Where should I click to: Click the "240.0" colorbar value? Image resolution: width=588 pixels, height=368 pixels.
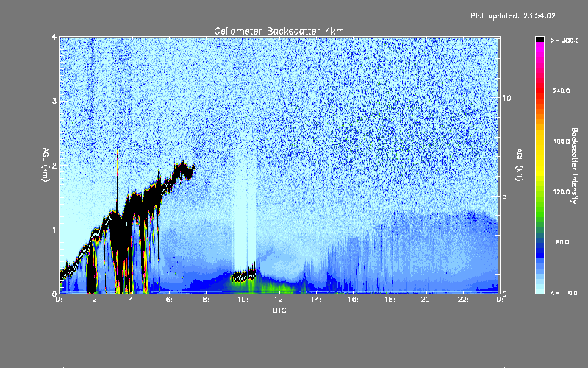point(562,91)
